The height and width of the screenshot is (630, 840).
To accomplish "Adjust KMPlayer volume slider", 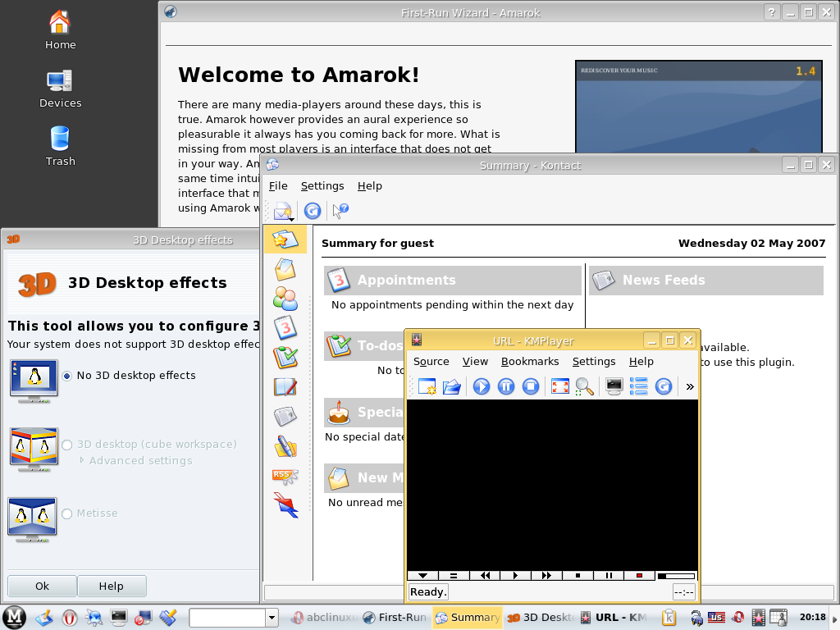I will [x=676, y=576].
